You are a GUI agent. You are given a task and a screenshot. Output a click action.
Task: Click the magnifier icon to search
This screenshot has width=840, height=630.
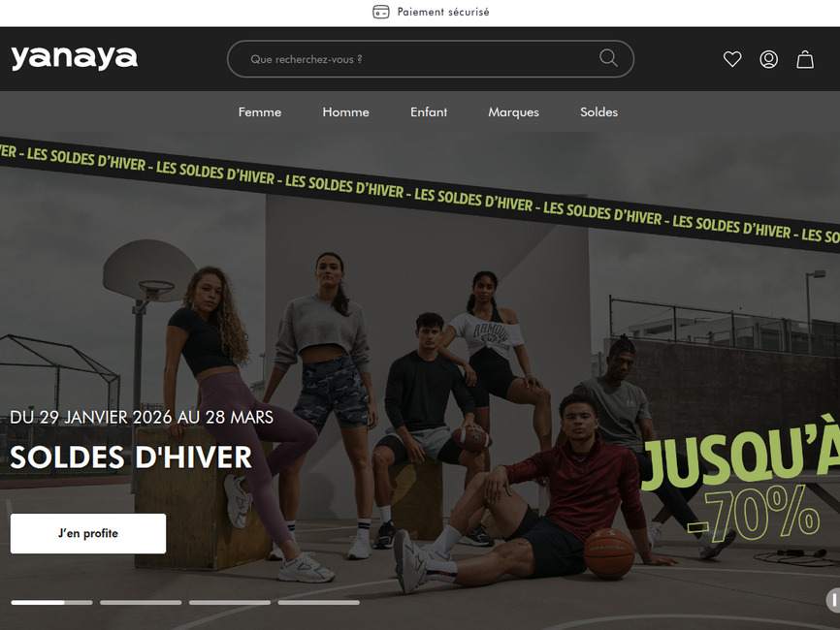pos(607,58)
